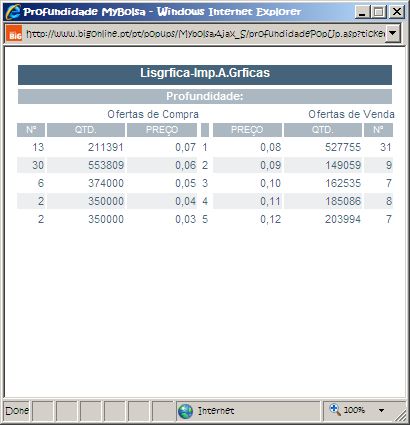Click buy order count 30
410x425 pixels.
pos(38,165)
